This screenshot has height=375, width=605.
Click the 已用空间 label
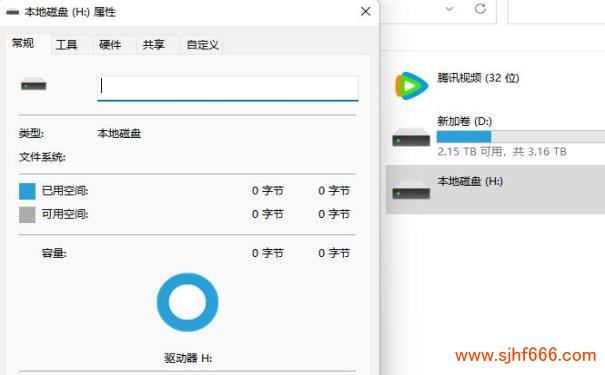point(65,191)
